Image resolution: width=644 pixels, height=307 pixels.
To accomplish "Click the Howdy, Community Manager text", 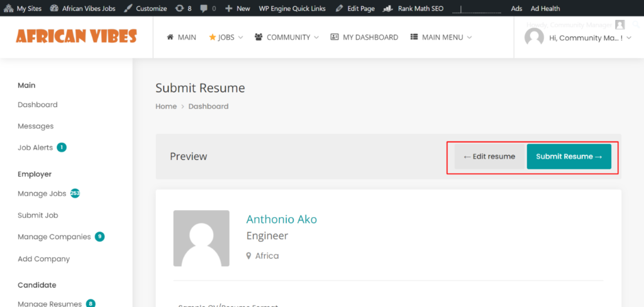I will click(569, 25).
